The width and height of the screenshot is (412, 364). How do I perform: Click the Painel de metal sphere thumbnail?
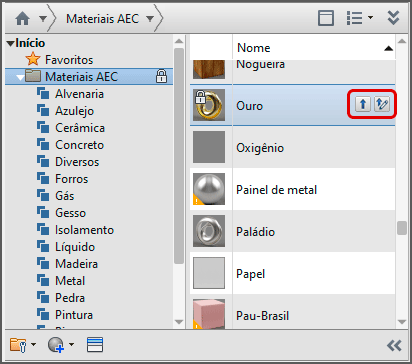[x=209, y=189]
